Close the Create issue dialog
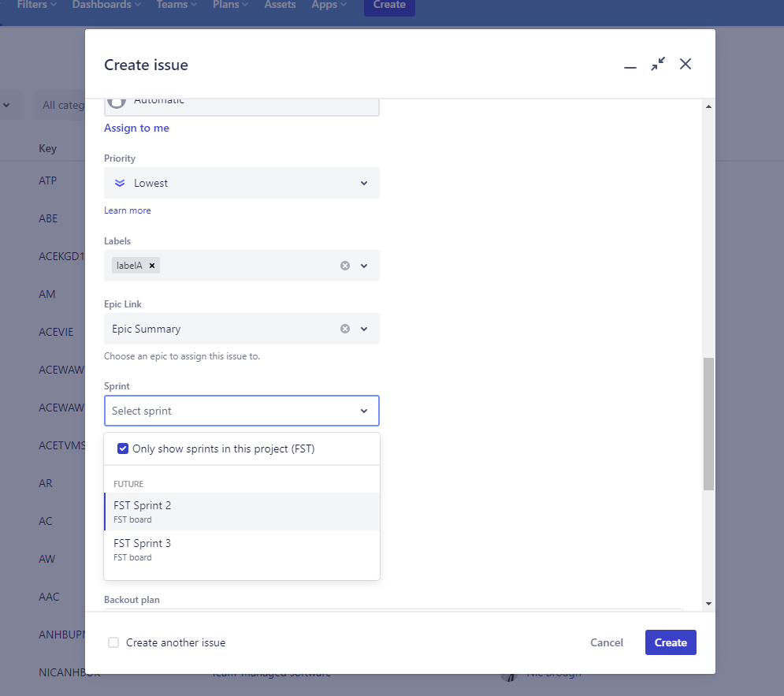784x696 pixels. pos(685,64)
